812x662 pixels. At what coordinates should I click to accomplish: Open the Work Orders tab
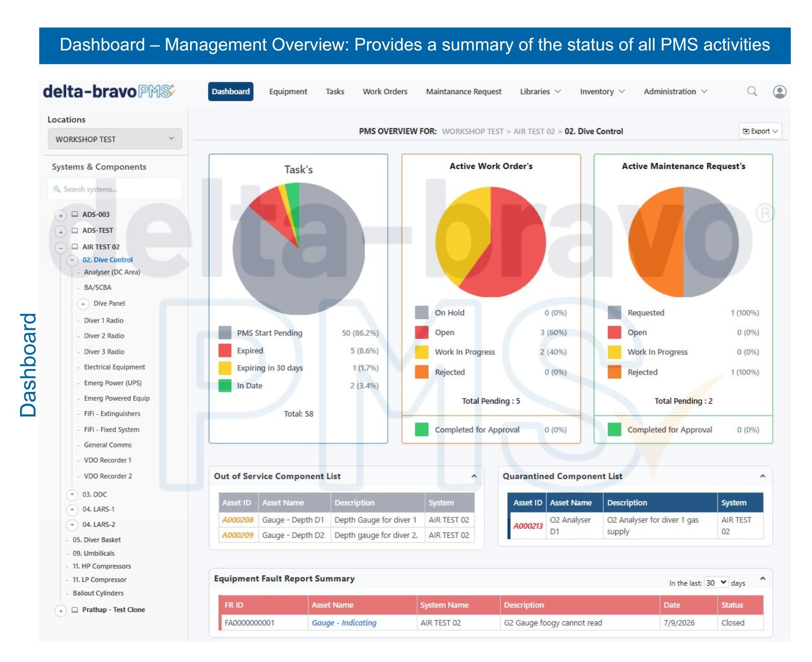[385, 92]
